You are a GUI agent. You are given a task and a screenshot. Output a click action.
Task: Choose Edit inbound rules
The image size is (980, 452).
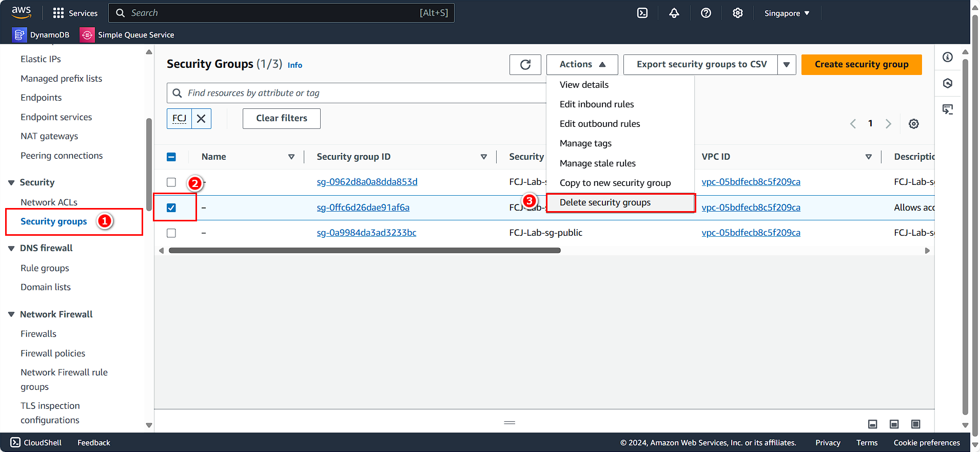pyautogui.click(x=620, y=104)
